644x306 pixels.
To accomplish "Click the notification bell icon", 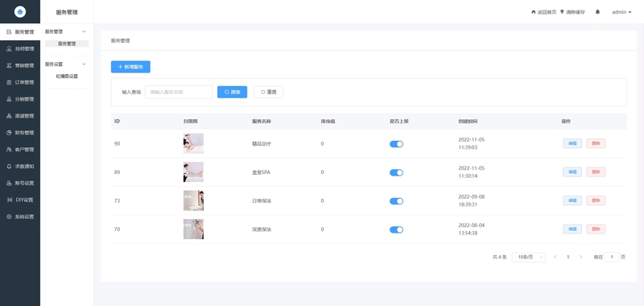I will pyautogui.click(x=597, y=12).
